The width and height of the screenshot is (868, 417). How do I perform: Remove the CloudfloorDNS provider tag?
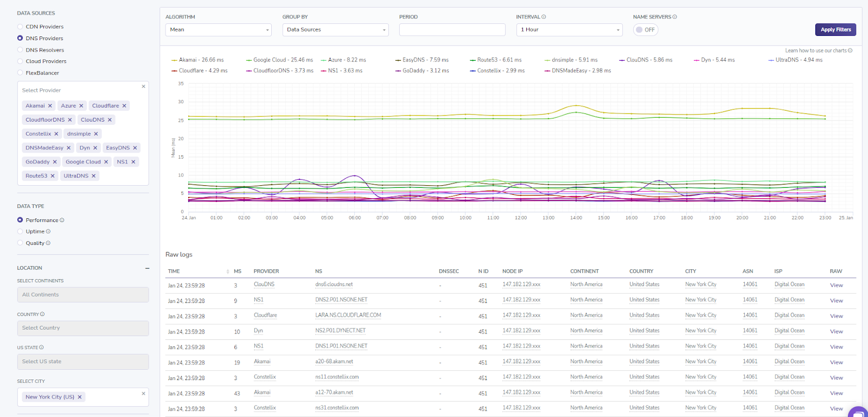click(x=70, y=120)
